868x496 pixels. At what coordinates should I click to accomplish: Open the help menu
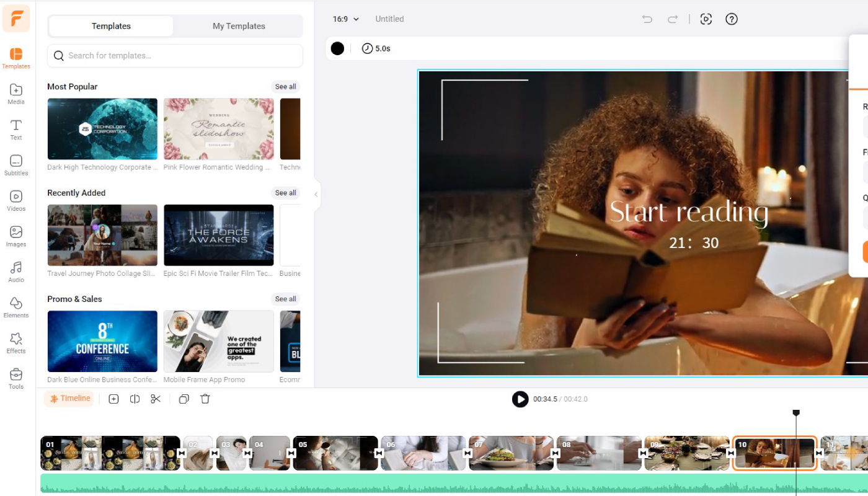[x=731, y=19]
